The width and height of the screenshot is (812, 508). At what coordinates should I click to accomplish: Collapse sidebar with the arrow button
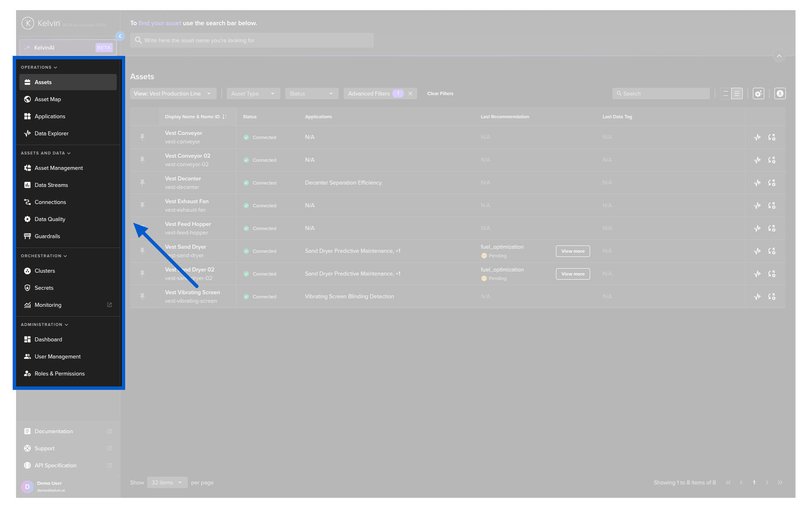(x=120, y=36)
